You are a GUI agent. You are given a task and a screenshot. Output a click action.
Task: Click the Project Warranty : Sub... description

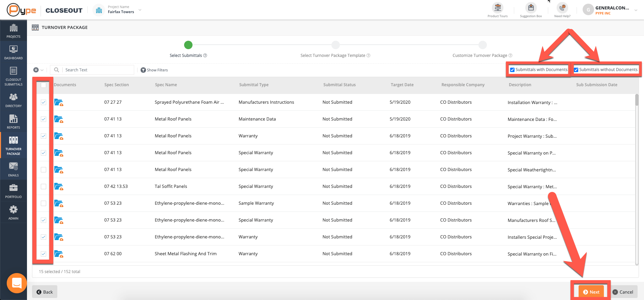click(x=532, y=136)
